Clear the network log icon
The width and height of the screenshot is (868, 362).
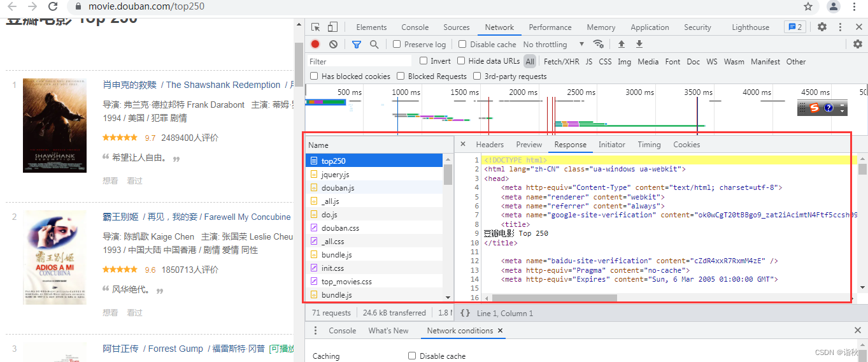tap(333, 44)
